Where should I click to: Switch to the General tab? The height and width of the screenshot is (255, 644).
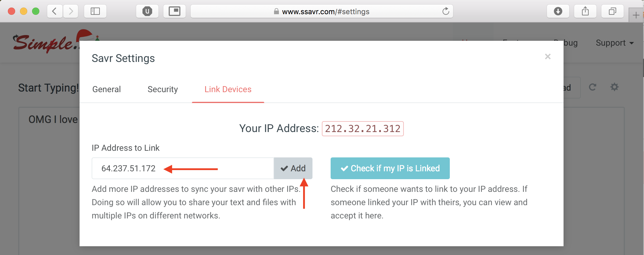pyautogui.click(x=106, y=89)
